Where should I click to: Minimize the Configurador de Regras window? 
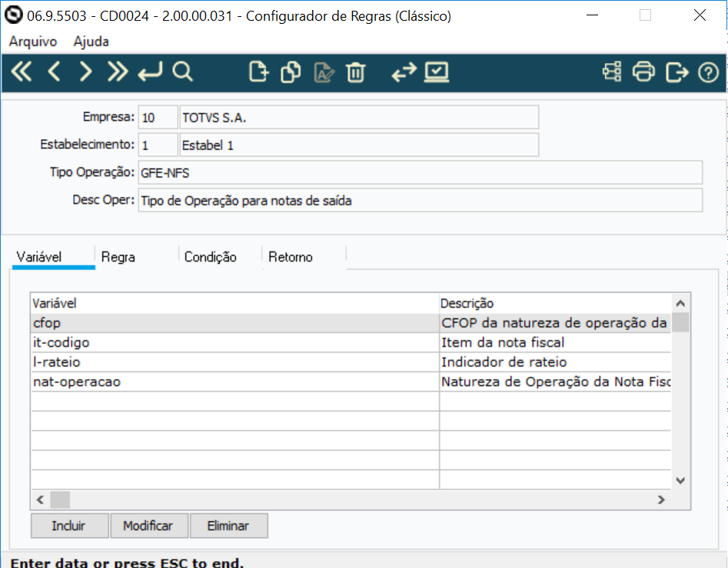[x=592, y=15]
